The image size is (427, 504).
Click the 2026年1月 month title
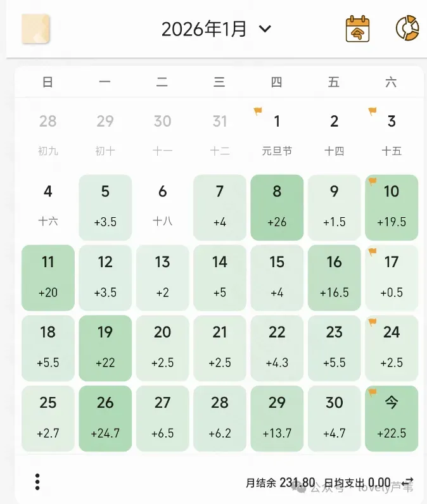pos(204,29)
